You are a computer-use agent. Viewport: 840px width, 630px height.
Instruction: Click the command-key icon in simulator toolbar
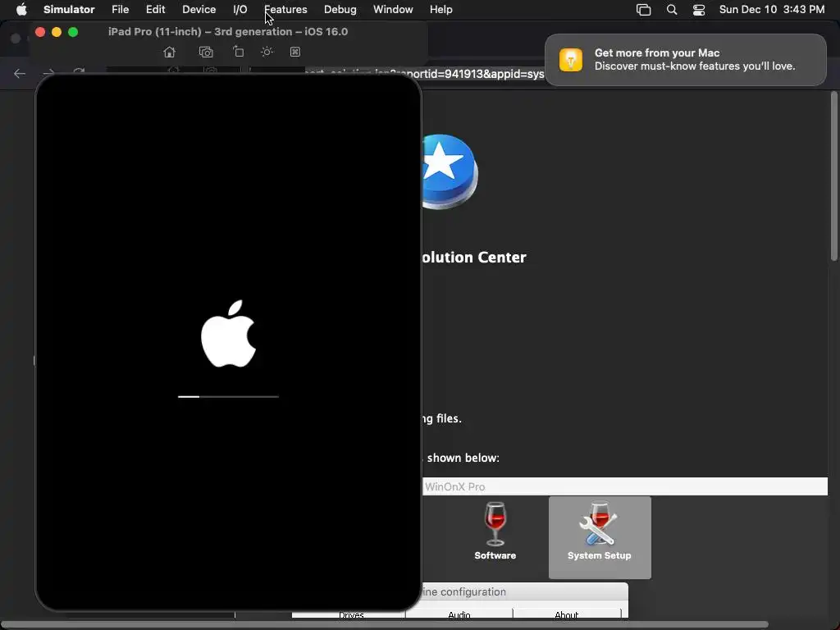(295, 52)
